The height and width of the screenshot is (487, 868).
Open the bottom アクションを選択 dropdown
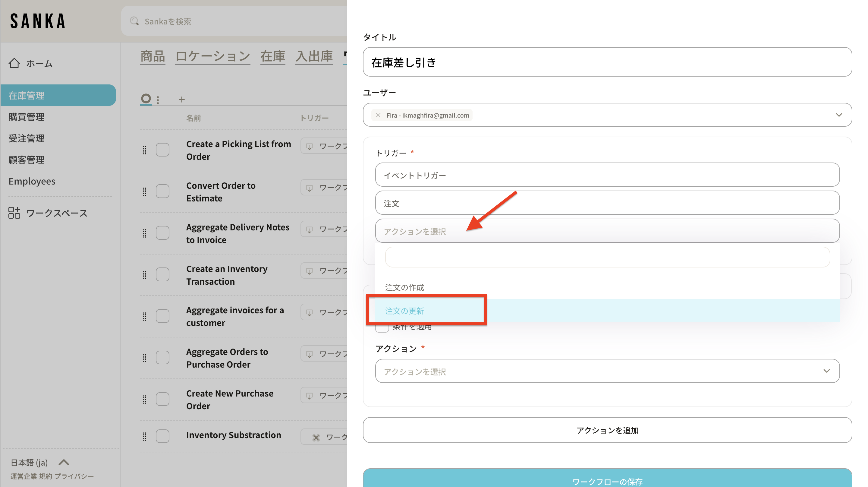607,371
